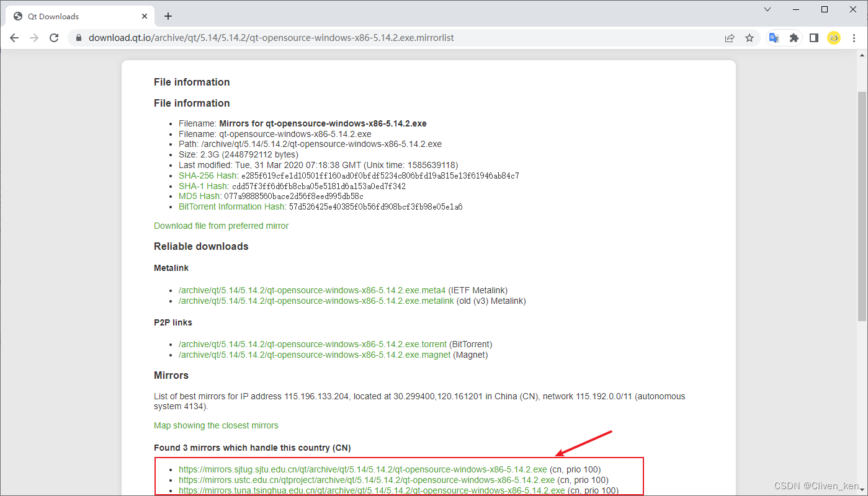868x496 pixels.
Task: Select the Qt Downloads tab
Action: [79, 16]
